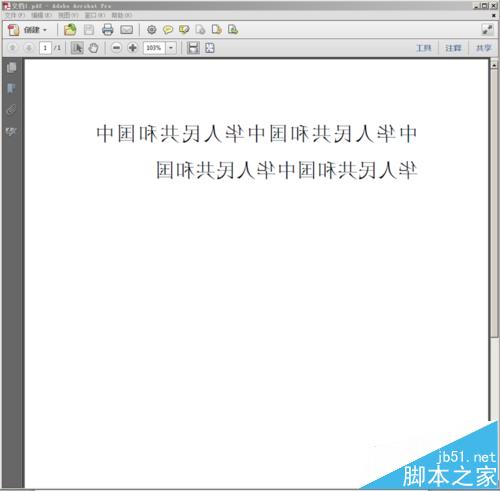500x491 pixels.
Task: Click the Open file folder icon
Action: [x=70, y=30]
